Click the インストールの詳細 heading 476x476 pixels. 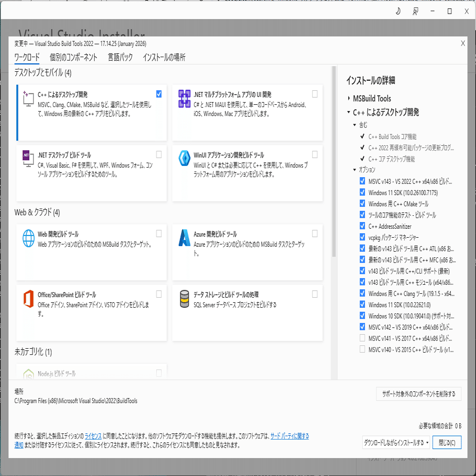[371, 80]
